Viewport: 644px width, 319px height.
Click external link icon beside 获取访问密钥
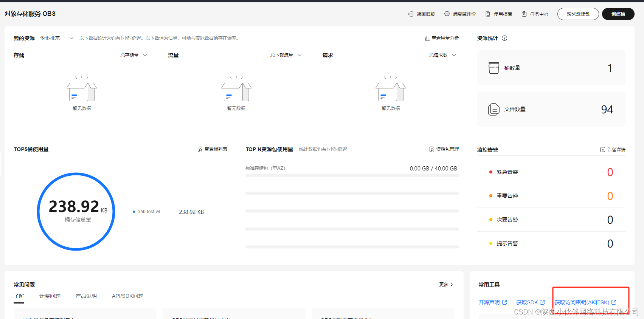coord(614,302)
